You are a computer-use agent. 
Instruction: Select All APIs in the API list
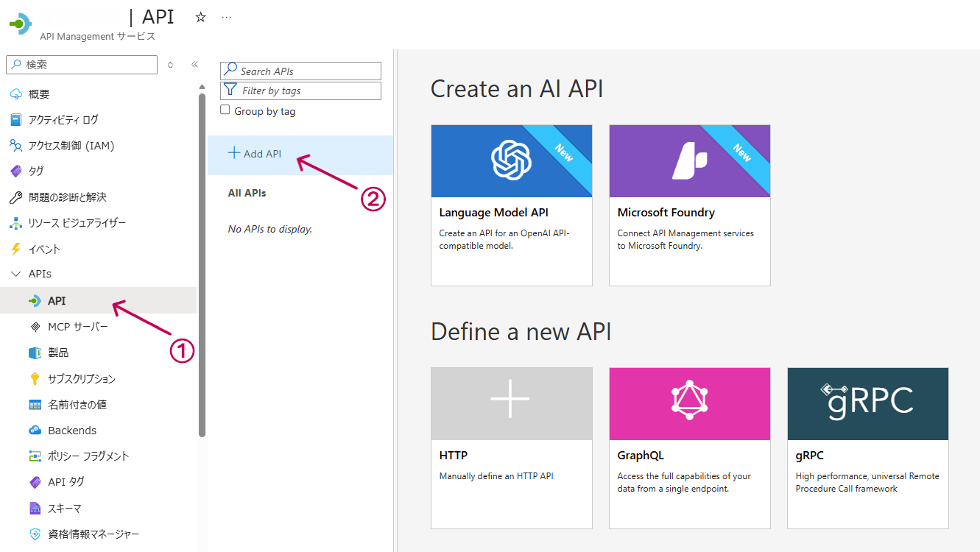(247, 193)
